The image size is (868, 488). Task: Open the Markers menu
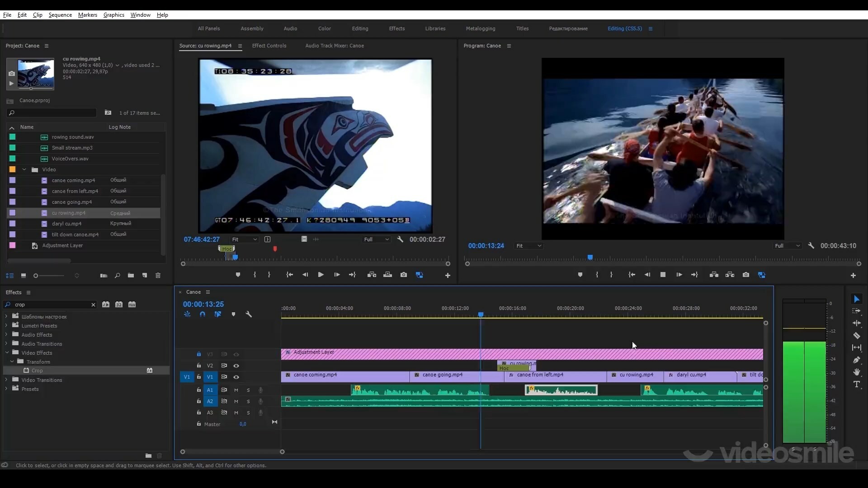pyautogui.click(x=87, y=15)
